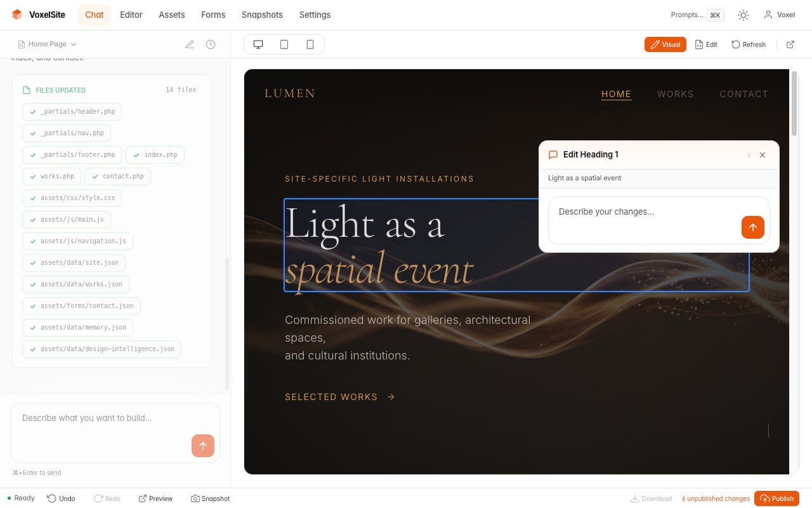Publish the pending changes
The height and width of the screenshot is (508, 812).
[x=776, y=498]
